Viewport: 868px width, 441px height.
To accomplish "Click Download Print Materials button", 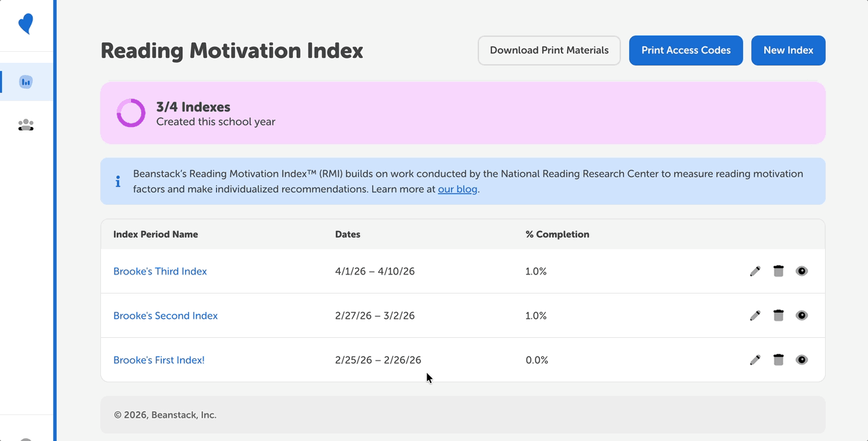I will pyautogui.click(x=549, y=51).
